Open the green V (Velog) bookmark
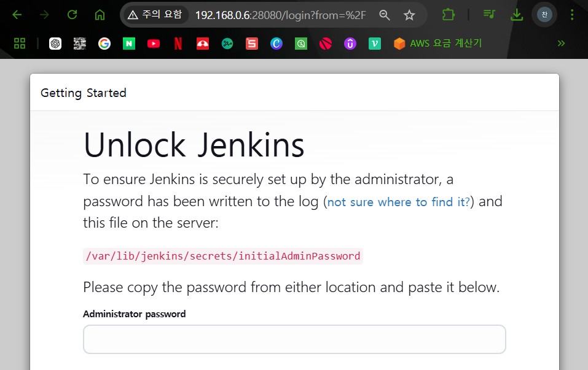This screenshot has width=588, height=370. pos(375,44)
